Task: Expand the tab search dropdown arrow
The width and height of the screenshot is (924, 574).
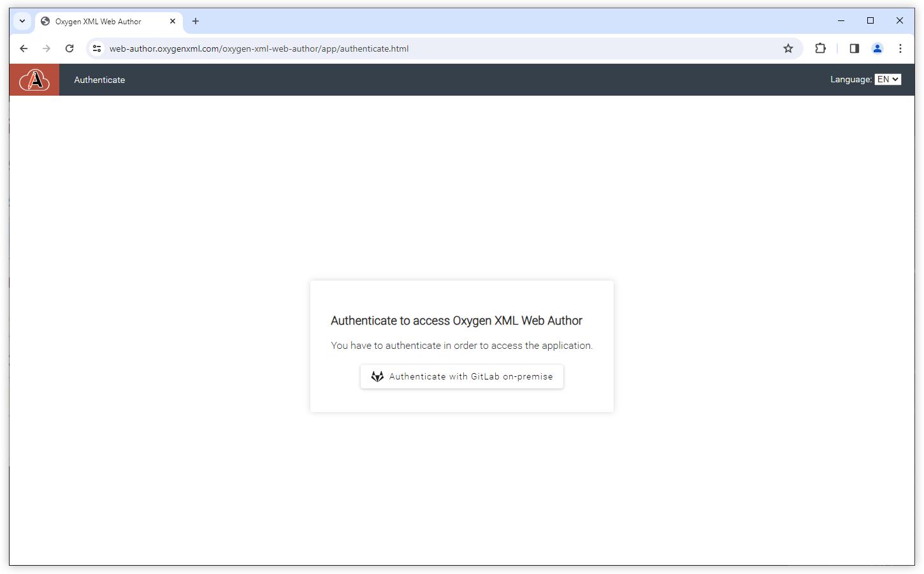Action: coord(22,21)
